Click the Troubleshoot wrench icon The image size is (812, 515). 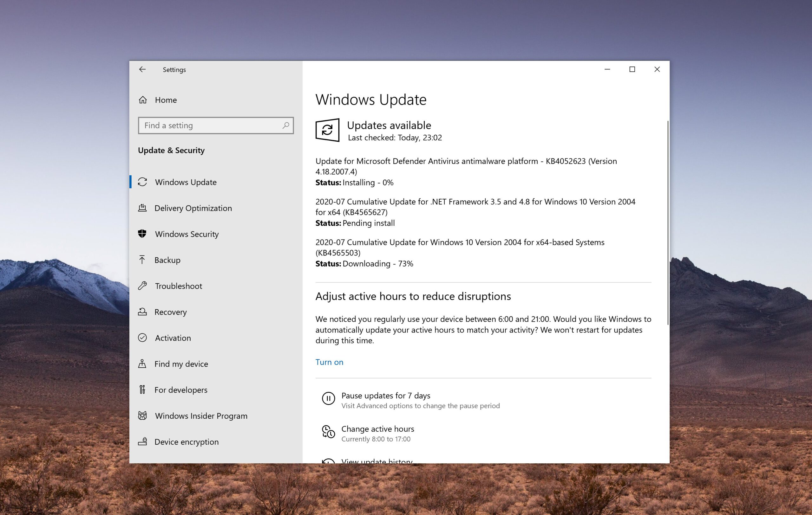pyautogui.click(x=142, y=286)
